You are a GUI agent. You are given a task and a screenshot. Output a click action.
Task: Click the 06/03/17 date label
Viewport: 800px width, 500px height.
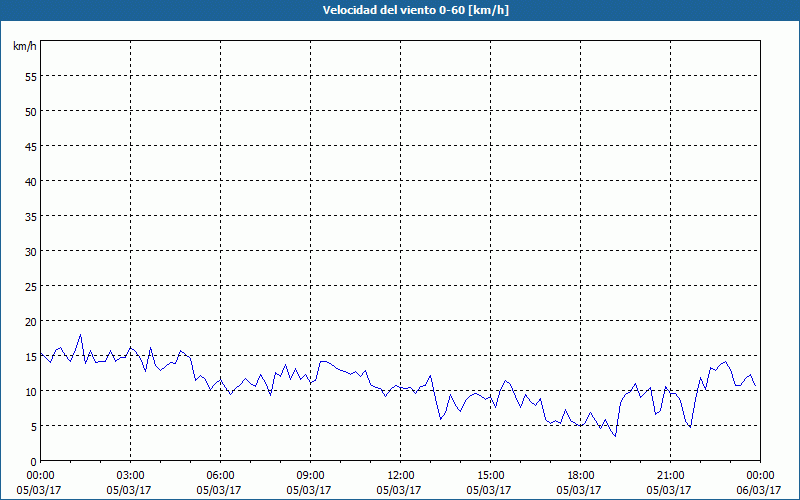(x=759, y=490)
